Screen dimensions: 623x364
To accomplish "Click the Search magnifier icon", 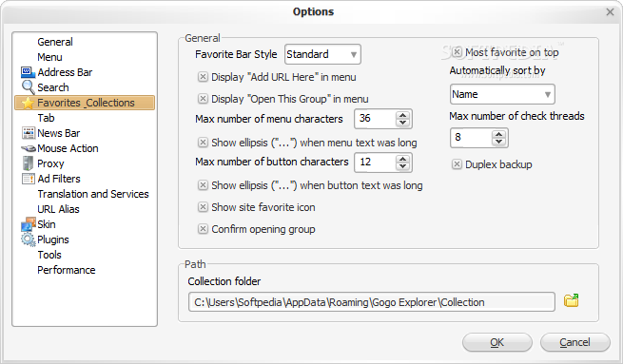I will click(x=28, y=87).
